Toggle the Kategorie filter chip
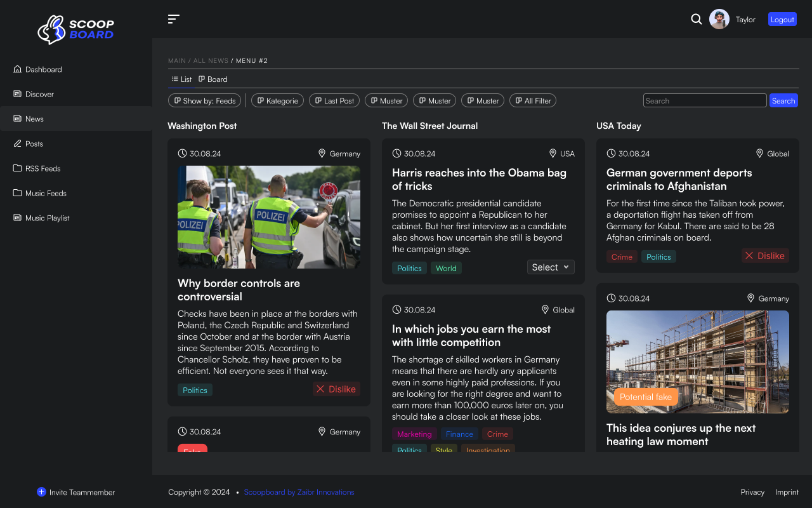 pyautogui.click(x=277, y=100)
